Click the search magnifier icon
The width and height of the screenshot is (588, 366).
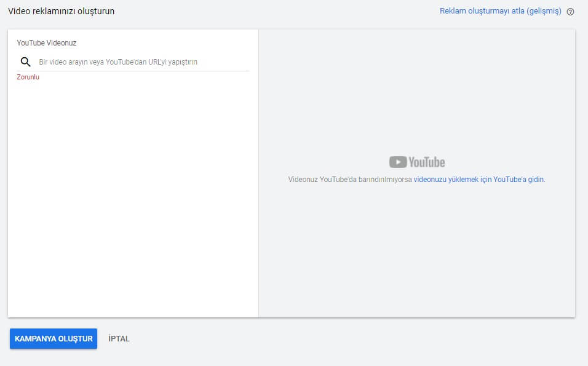click(x=25, y=62)
